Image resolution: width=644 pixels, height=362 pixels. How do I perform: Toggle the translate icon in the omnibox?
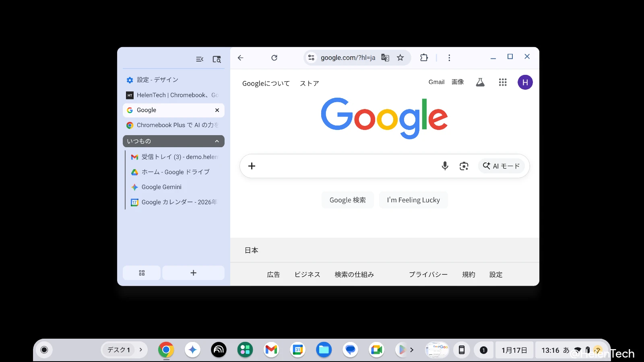(x=385, y=58)
